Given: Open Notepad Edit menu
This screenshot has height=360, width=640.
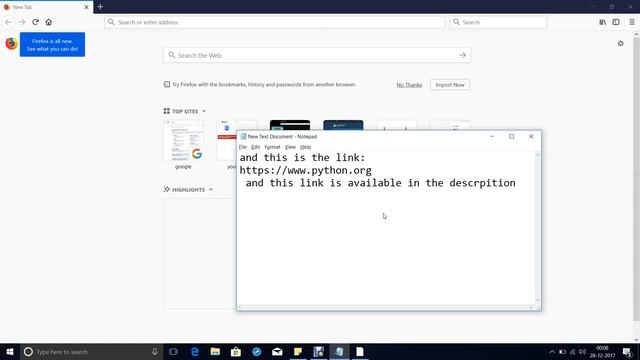Looking at the screenshot, I should [256, 147].
